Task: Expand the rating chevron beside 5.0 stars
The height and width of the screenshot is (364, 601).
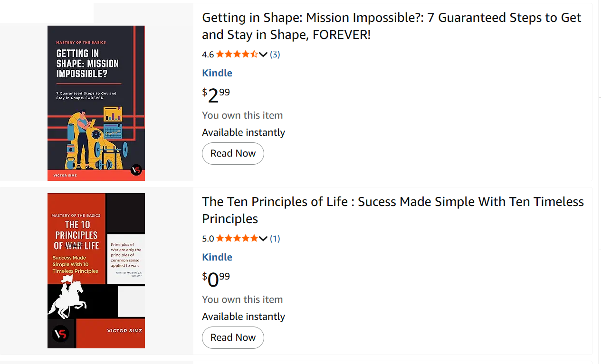Action: pos(263,239)
